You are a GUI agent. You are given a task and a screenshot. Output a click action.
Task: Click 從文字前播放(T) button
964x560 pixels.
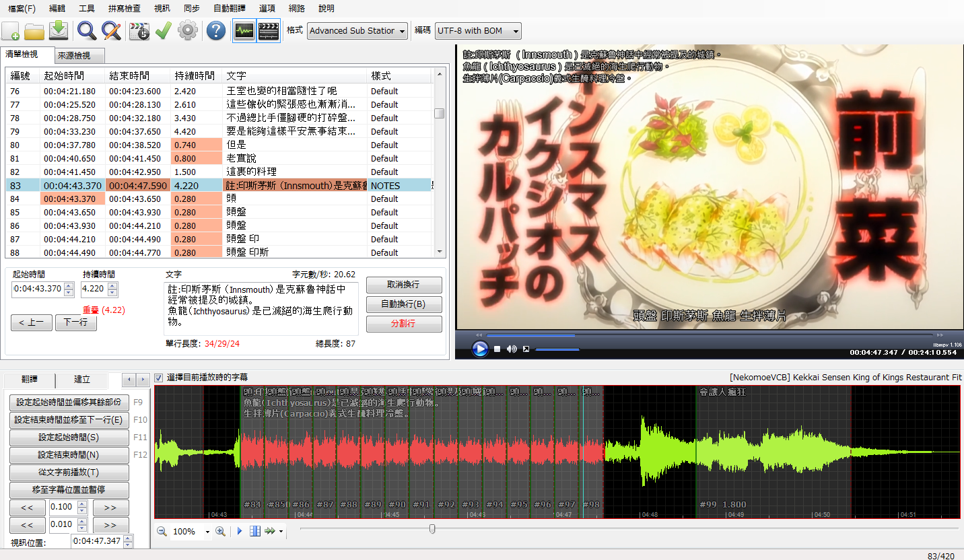click(69, 473)
